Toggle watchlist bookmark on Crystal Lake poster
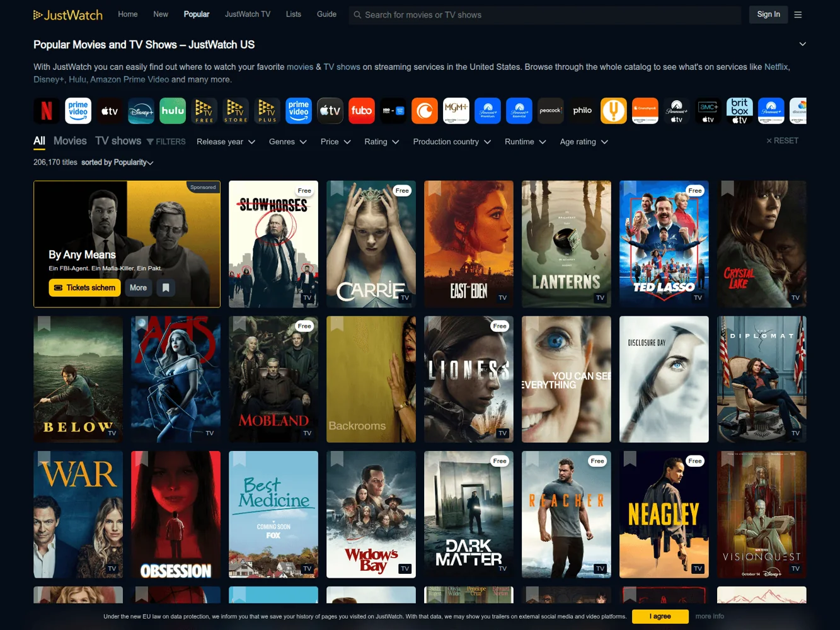The height and width of the screenshot is (630, 840). click(728, 188)
